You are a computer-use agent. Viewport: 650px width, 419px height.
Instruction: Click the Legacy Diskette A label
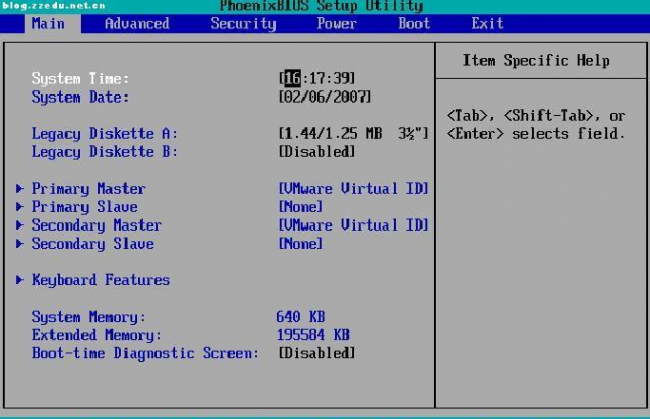coord(105,134)
